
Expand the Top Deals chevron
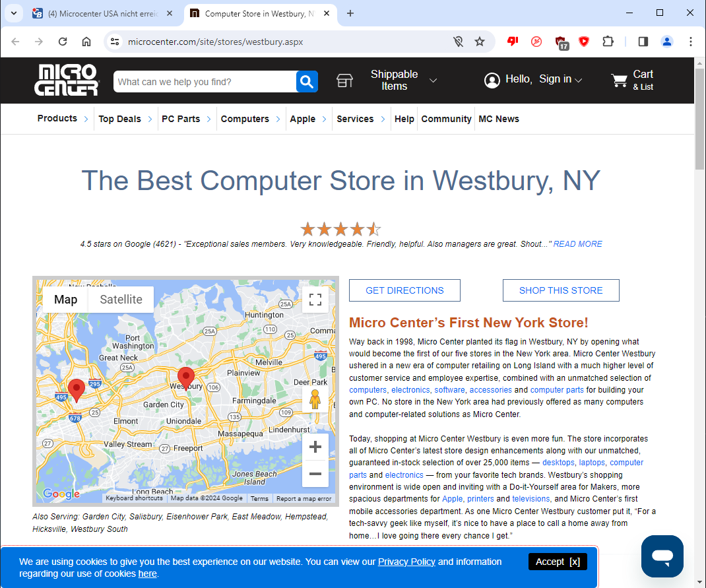point(150,119)
